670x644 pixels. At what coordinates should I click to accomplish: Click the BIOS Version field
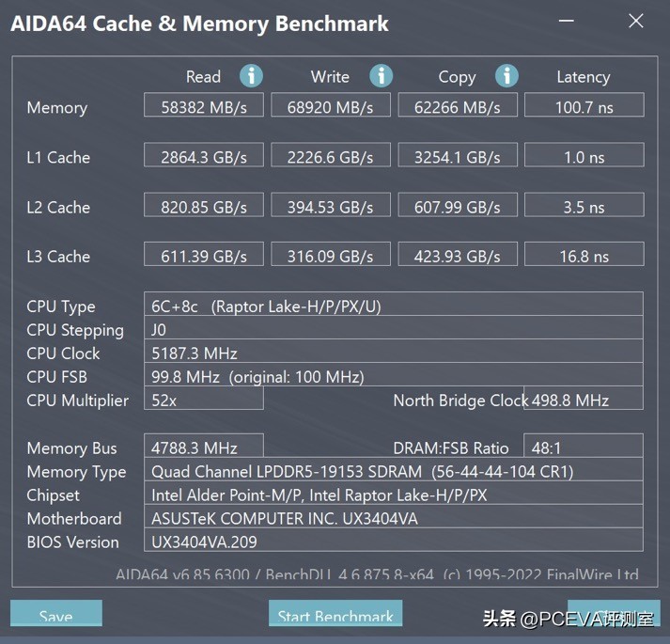point(395,542)
